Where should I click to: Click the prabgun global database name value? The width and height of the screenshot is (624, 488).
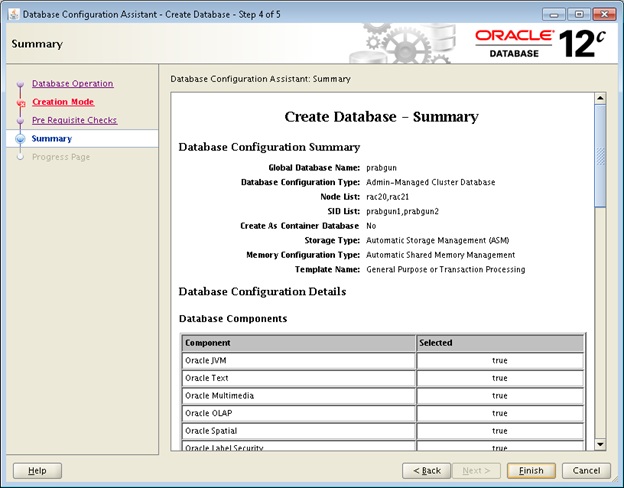tap(381, 168)
